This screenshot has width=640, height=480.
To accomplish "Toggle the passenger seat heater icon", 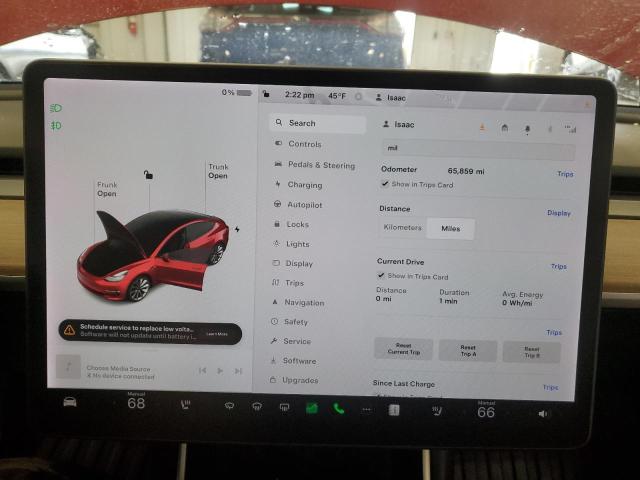I will (437, 411).
